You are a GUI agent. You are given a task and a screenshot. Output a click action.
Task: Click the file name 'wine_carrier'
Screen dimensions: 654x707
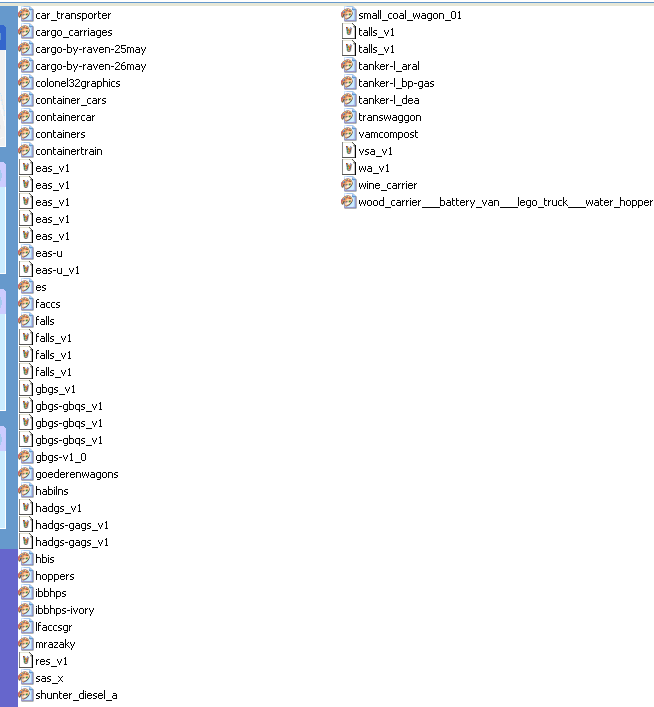[x=388, y=185]
